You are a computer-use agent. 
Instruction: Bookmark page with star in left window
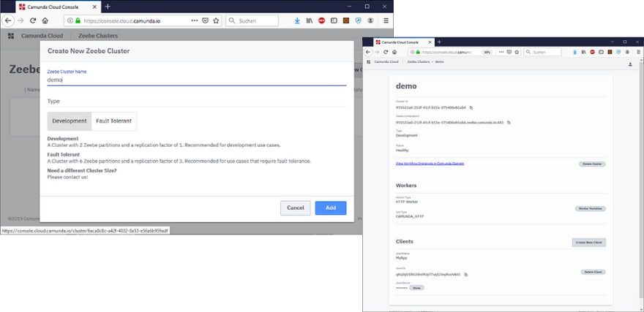[216, 20]
